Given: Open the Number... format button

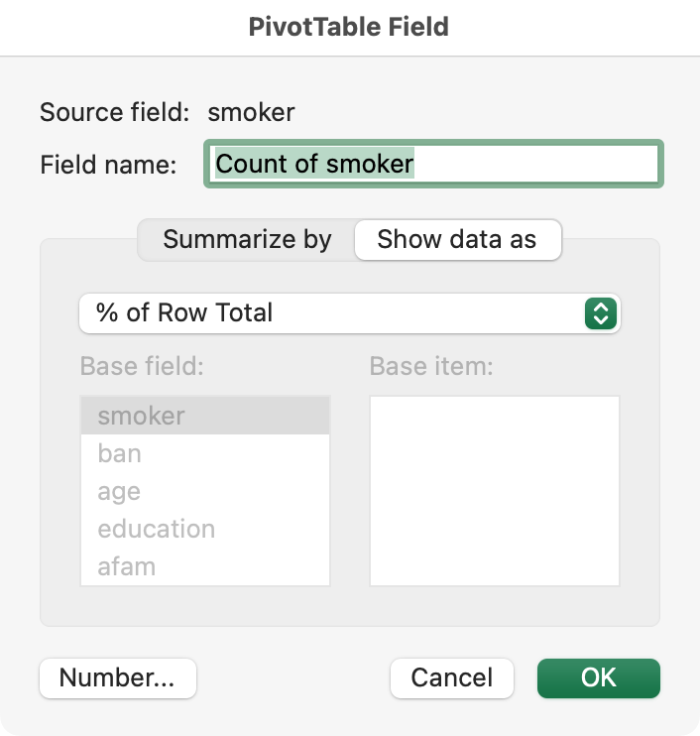Looking at the screenshot, I should (x=118, y=677).
